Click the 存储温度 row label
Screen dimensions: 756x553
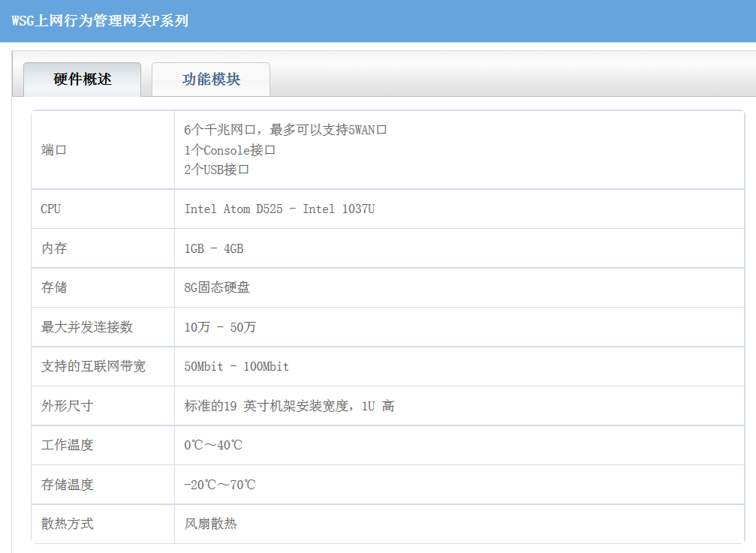(x=67, y=485)
